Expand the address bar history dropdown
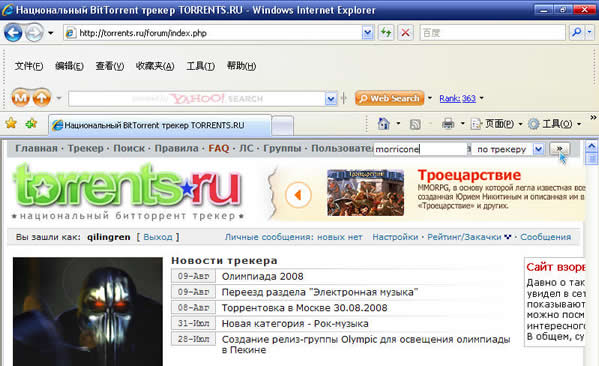The height and width of the screenshot is (366, 599). 367,33
